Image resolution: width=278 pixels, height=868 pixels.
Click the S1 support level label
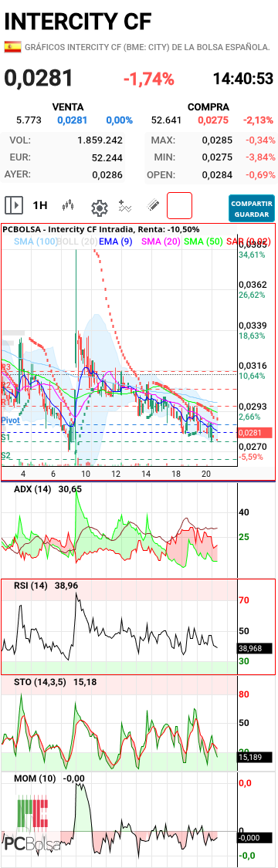pyautogui.click(x=6, y=437)
